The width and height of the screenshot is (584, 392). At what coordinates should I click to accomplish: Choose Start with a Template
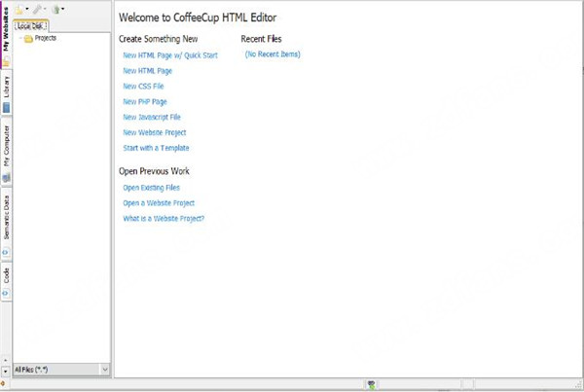(x=156, y=148)
